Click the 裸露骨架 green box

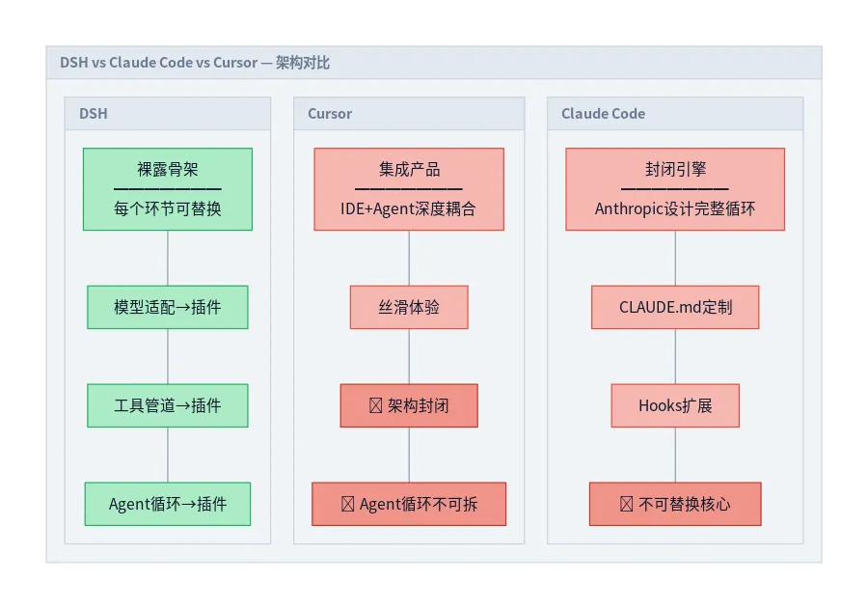pos(168,189)
